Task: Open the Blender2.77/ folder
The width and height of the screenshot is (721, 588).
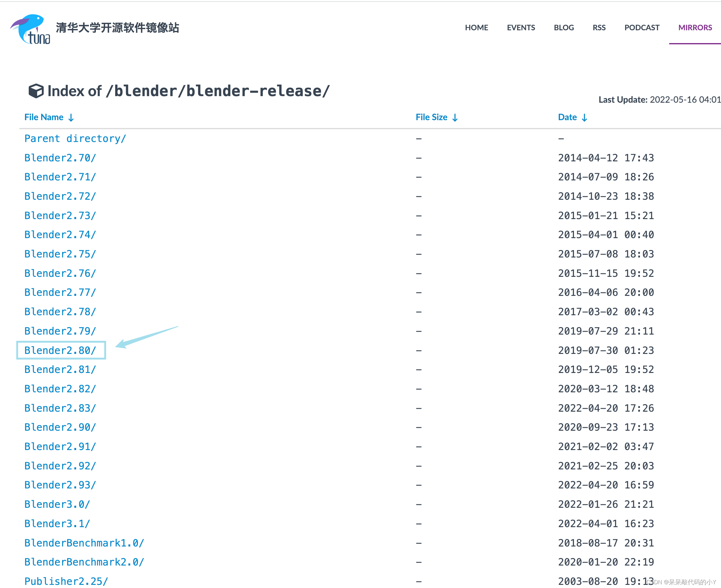Action: (60, 292)
